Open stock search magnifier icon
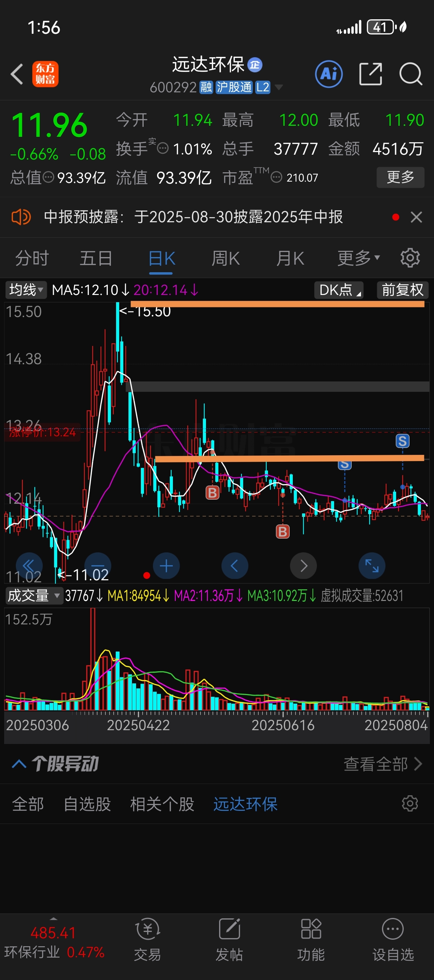The image size is (434, 980). point(411,74)
